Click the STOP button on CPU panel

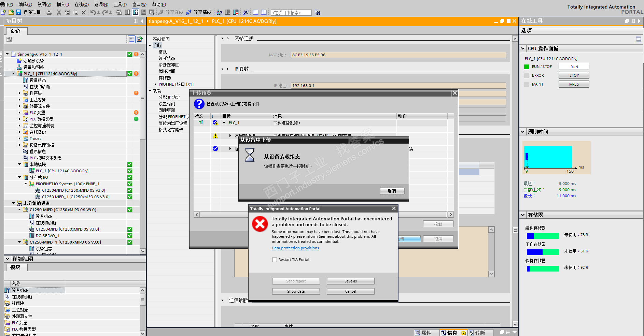pyautogui.click(x=574, y=75)
